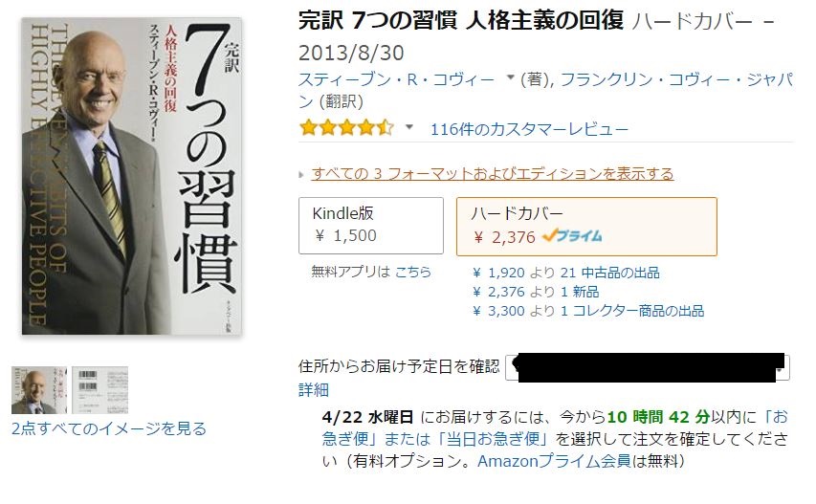Open the 116件のカスタマーレビュー link
This screenshot has width=816, height=504.
529,129
